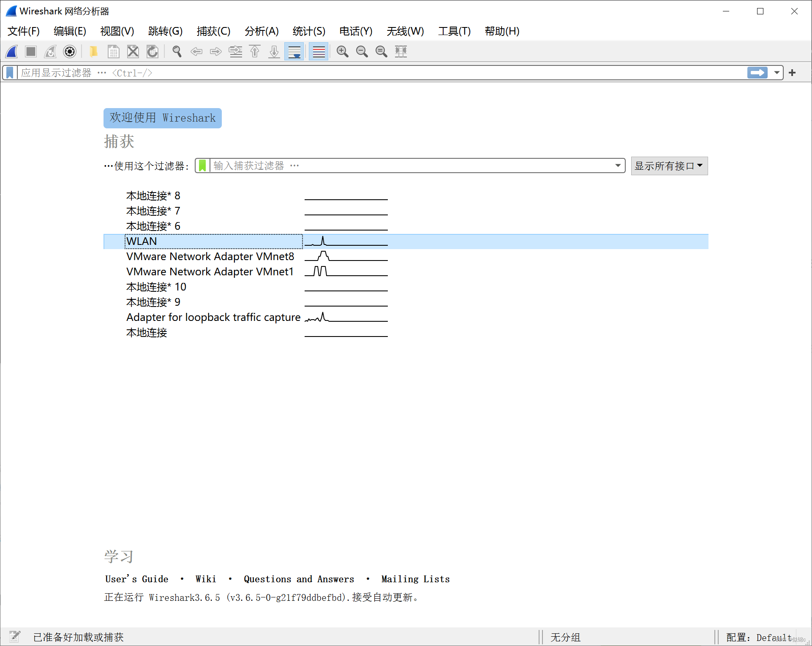Open the User's Guide link
812x646 pixels.
(136, 579)
